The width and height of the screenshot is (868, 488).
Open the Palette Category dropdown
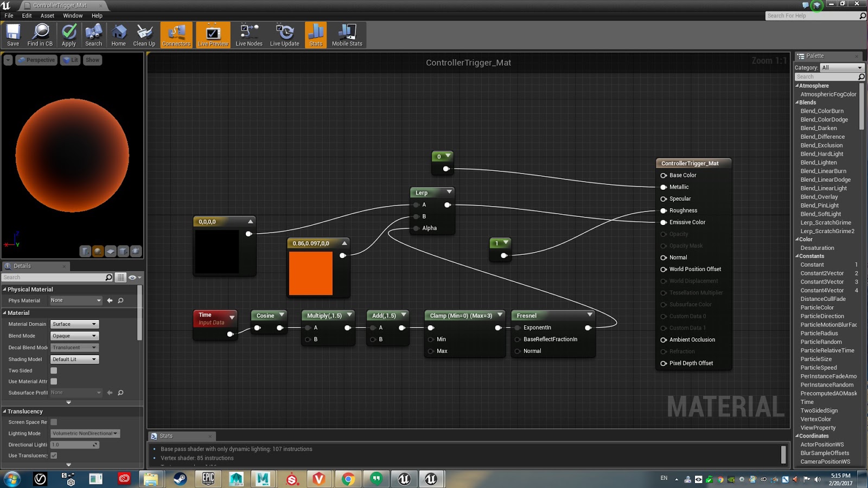pyautogui.click(x=841, y=67)
